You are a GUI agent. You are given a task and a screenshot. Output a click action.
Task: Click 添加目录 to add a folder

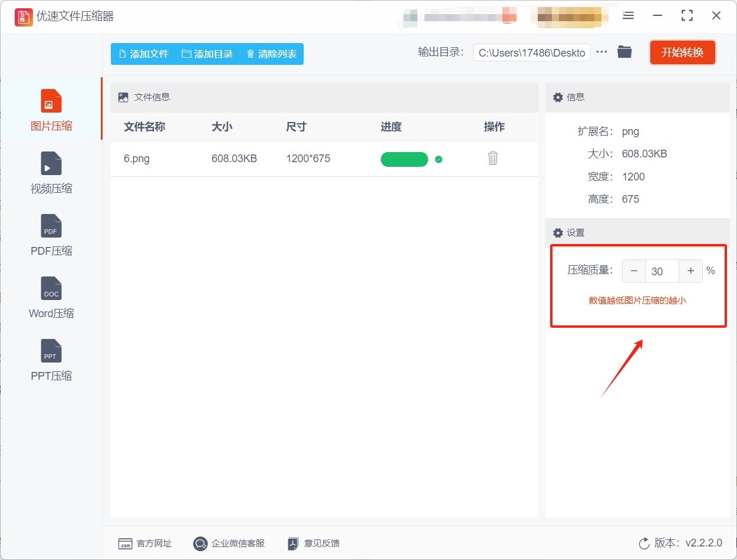[x=207, y=54]
